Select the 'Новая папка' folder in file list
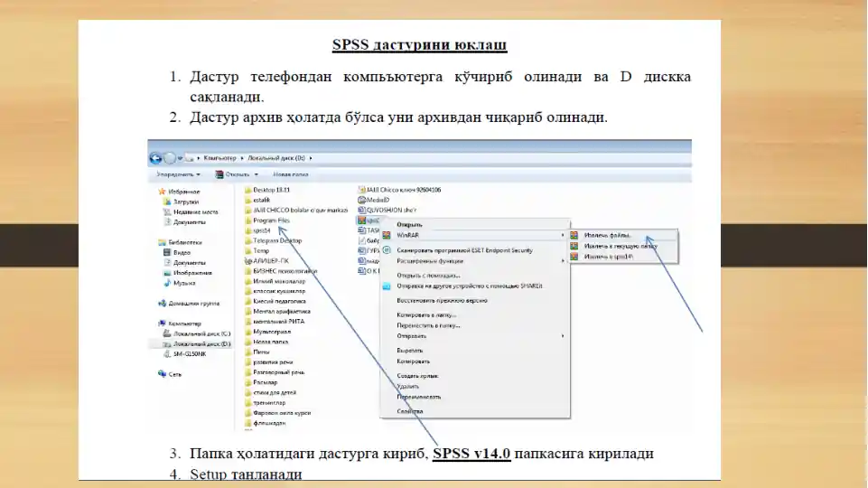 point(271,342)
